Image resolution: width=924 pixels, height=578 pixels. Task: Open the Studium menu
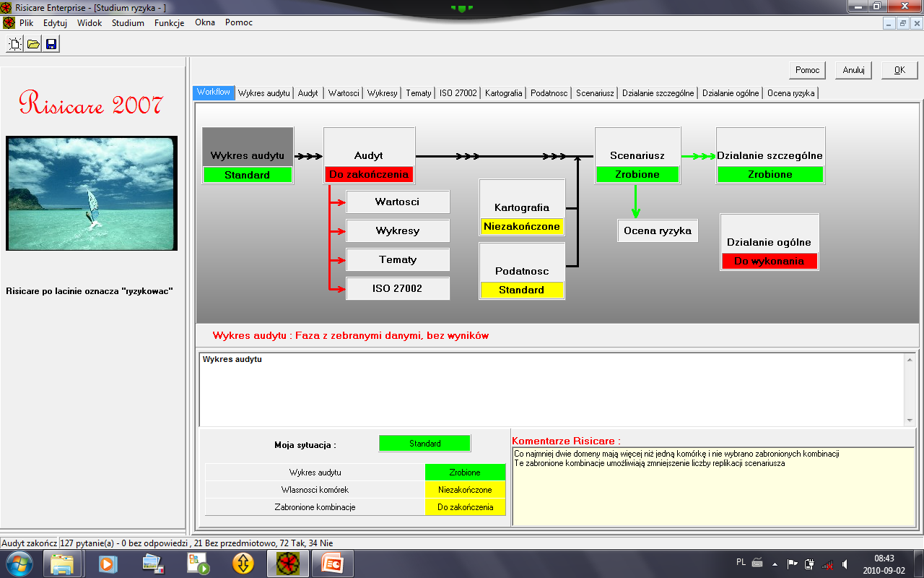click(x=128, y=22)
